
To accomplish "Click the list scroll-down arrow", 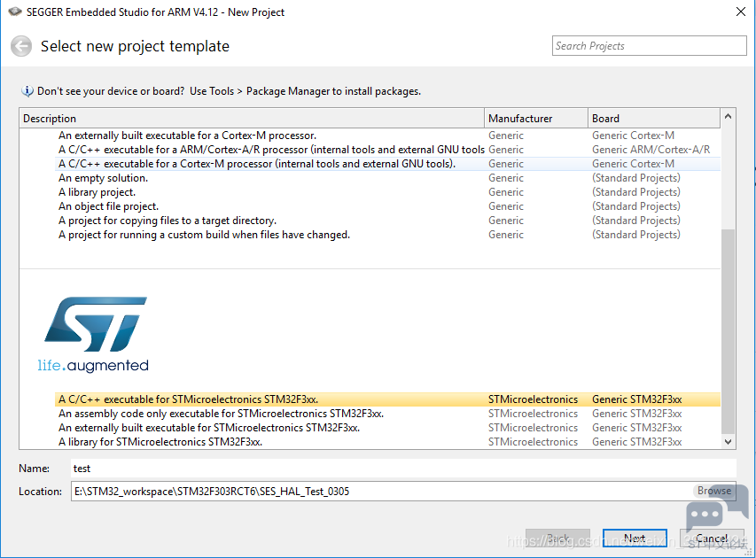I will pos(728,442).
